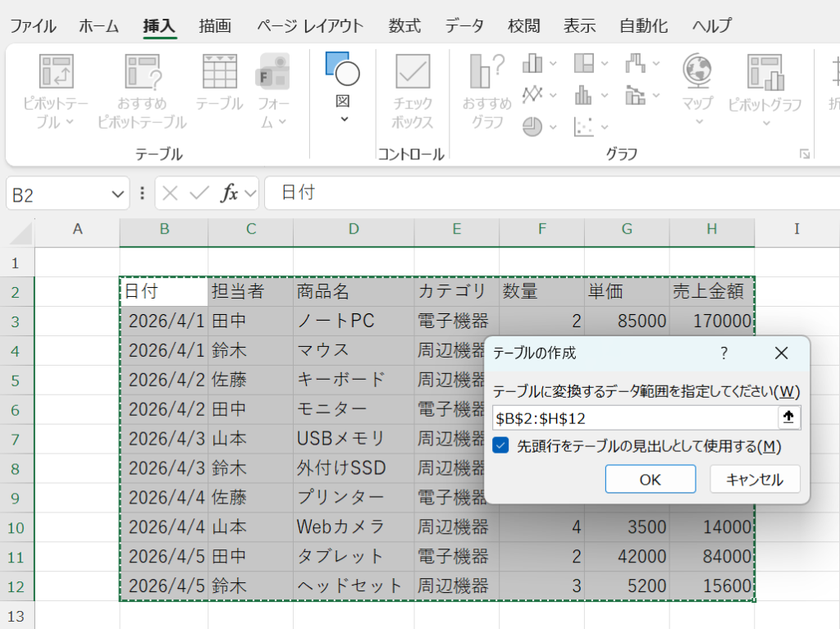The height and width of the screenshot is (629, 840).
Task: Click the fx insert function icon
Action: (230, 194)
